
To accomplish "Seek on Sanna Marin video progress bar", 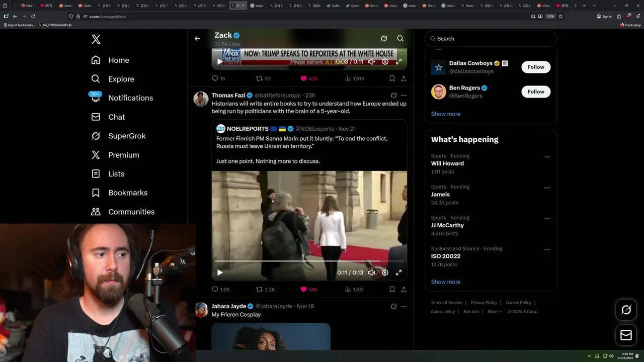I will [x=309, y=261].
